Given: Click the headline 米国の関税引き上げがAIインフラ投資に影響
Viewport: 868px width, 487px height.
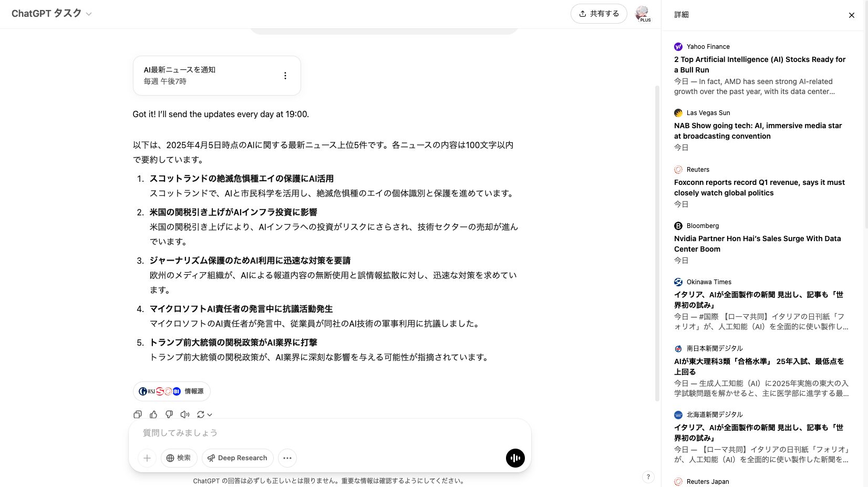Looking at the screenshot, I should [233, 212].
